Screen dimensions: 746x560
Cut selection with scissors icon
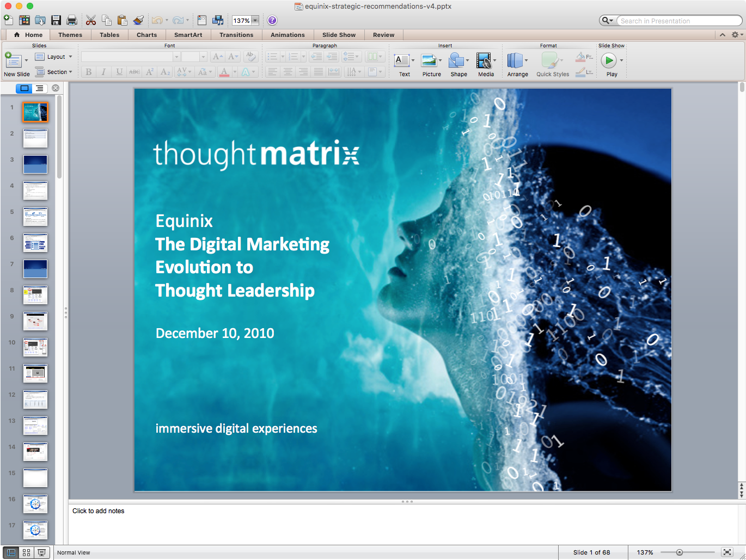pyautogui.click(x=91, y=20)
